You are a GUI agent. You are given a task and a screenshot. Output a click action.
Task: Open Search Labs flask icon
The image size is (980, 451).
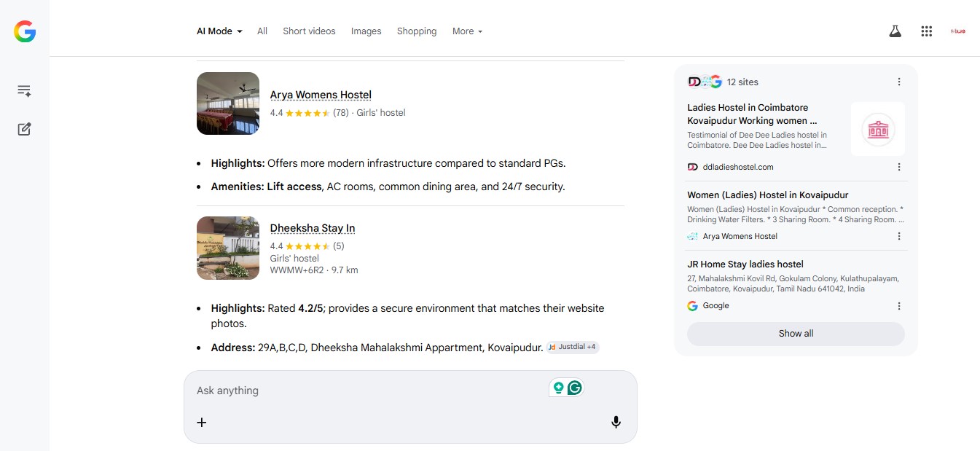(895, 31)
